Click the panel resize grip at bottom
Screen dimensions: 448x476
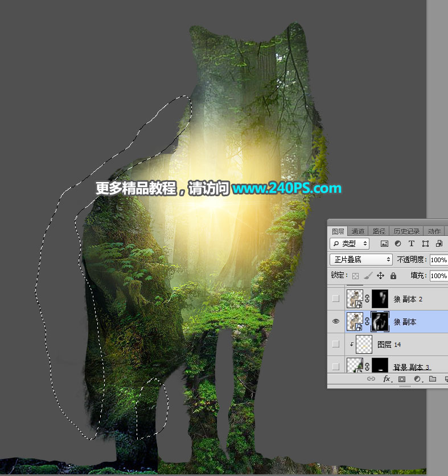click(405, 387)
